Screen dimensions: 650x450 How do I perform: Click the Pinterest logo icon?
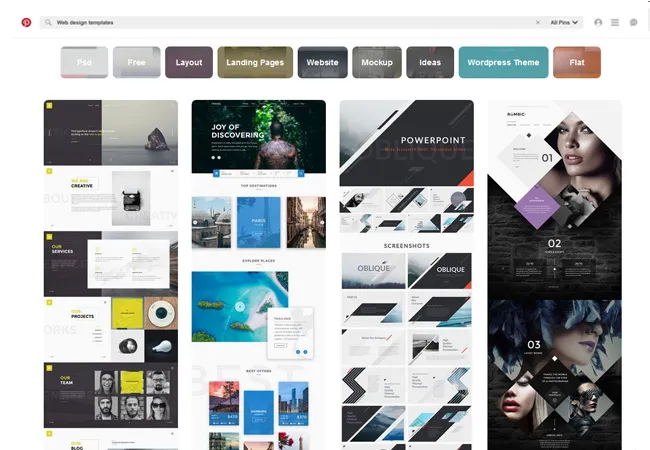coord(26,22)
